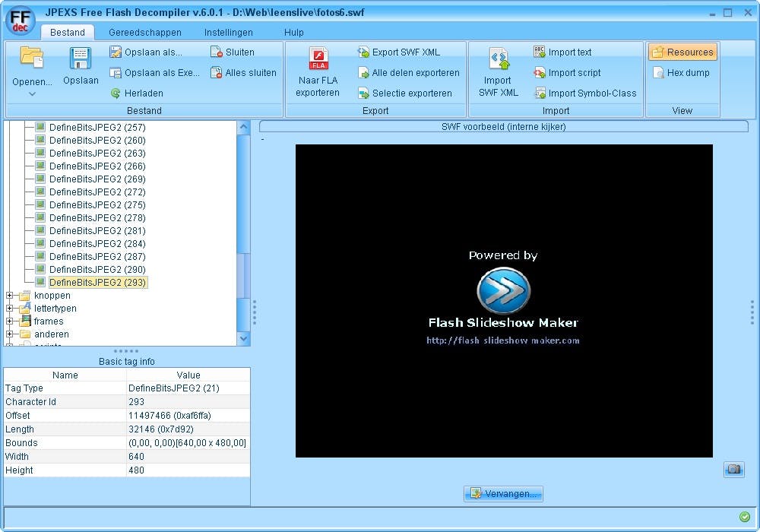Switch to the Gereedschappen ribbon tab

point(145,32)
